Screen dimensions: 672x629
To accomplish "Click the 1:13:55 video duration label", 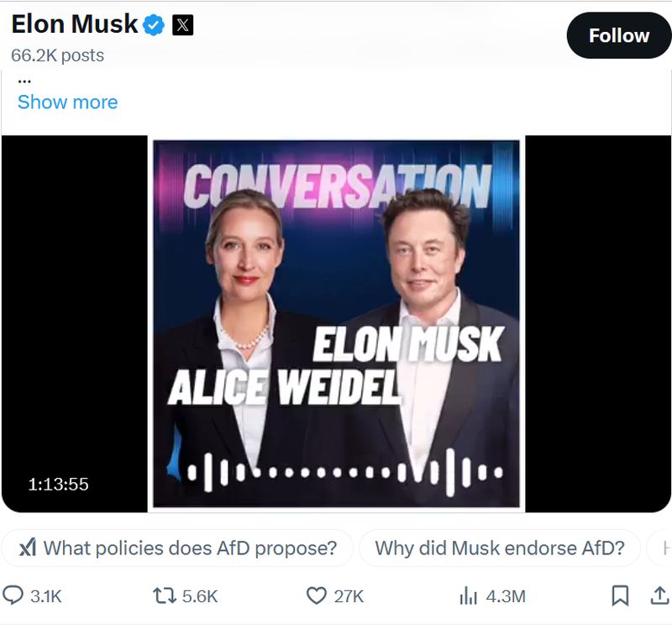I will tap(58, 484).
